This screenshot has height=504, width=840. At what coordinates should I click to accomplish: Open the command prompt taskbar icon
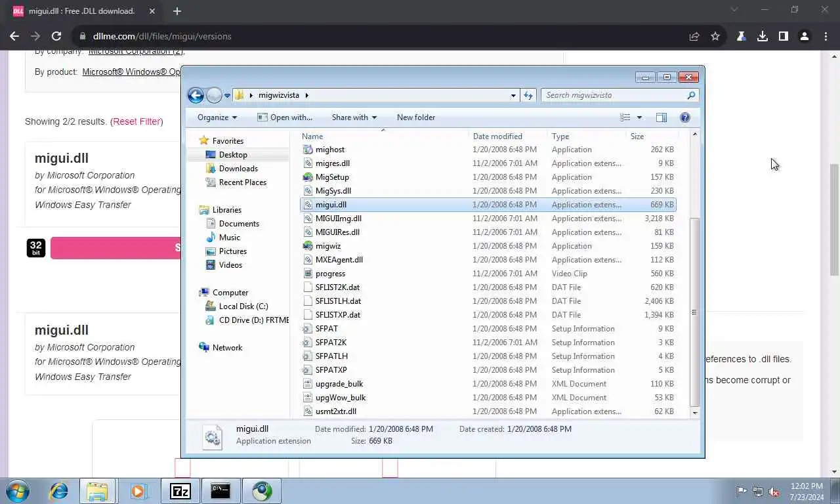point(220,490)
